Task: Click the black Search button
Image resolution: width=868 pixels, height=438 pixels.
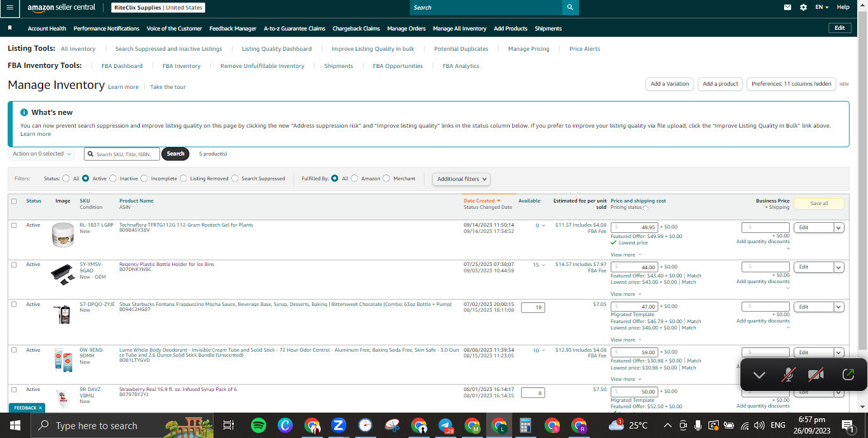Action: click(175, 154)
